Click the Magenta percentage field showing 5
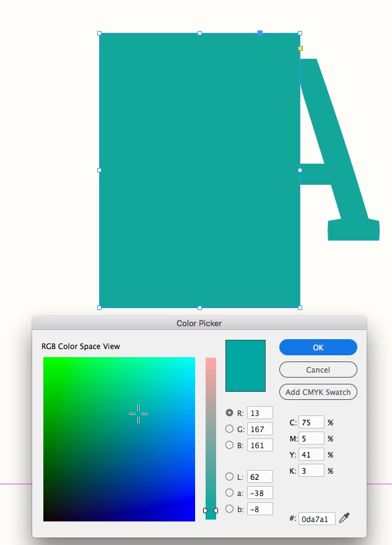Image resolution: width=392 pixels, height=545 pixels. [311, 438]
